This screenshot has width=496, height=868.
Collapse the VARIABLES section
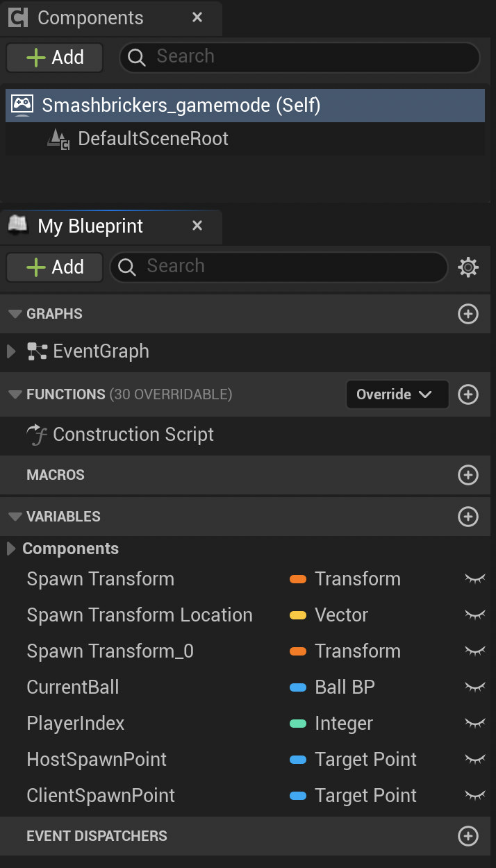(15, 517)
